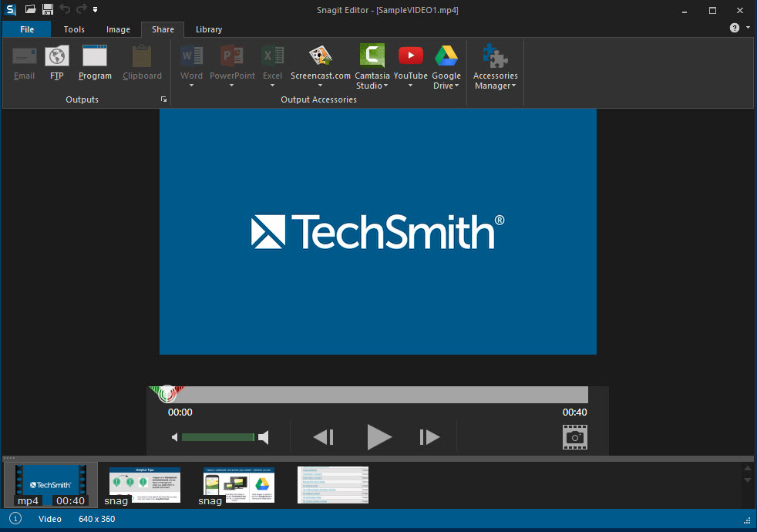
Task: Send capture to Program output
Action: (95, 62)
